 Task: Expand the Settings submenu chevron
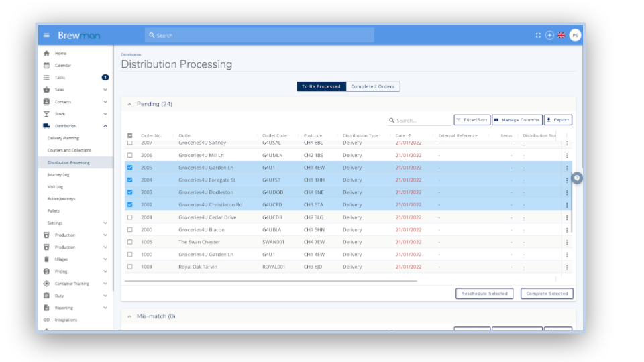105,223
